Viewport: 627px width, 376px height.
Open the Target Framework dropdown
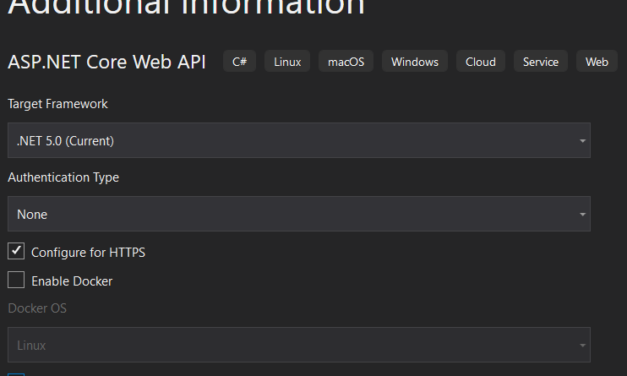tap(299, 140)
